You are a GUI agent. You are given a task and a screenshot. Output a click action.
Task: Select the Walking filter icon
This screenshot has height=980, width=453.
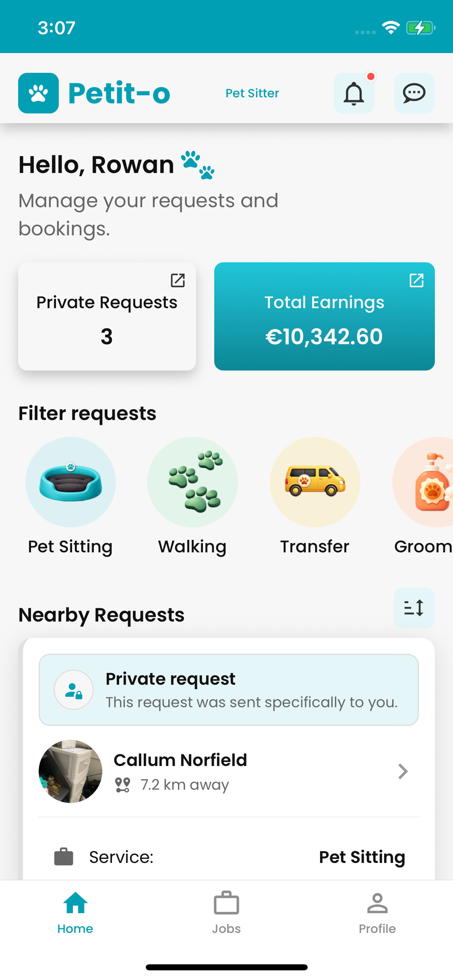click(x=193, y=482)
